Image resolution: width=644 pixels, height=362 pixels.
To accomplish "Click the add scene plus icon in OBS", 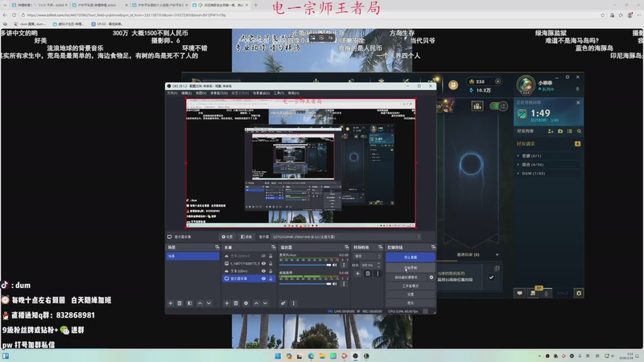I will click(170, 303).
